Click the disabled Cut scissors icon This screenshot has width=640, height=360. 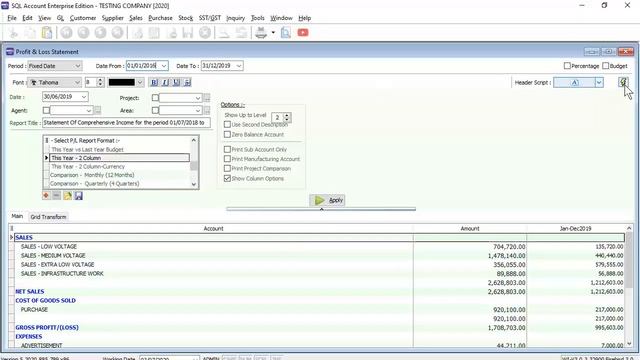(x=13, y=33)
